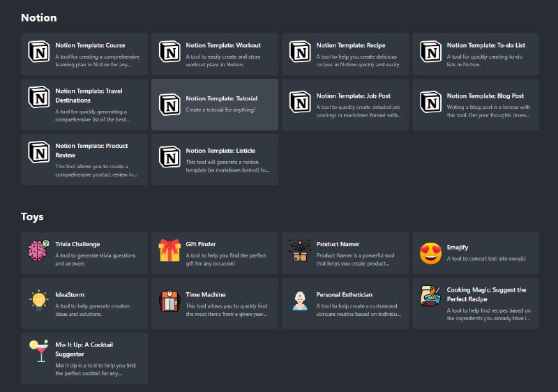This screenshot has height=392, width=558.
Task: Open Notion Template: Product Review description text
Action: pyautogui.click(x=96, y=171)
